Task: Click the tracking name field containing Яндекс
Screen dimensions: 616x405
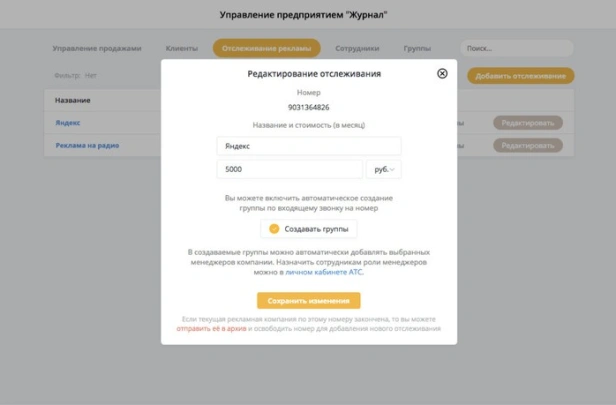Action: click(308, 145)
